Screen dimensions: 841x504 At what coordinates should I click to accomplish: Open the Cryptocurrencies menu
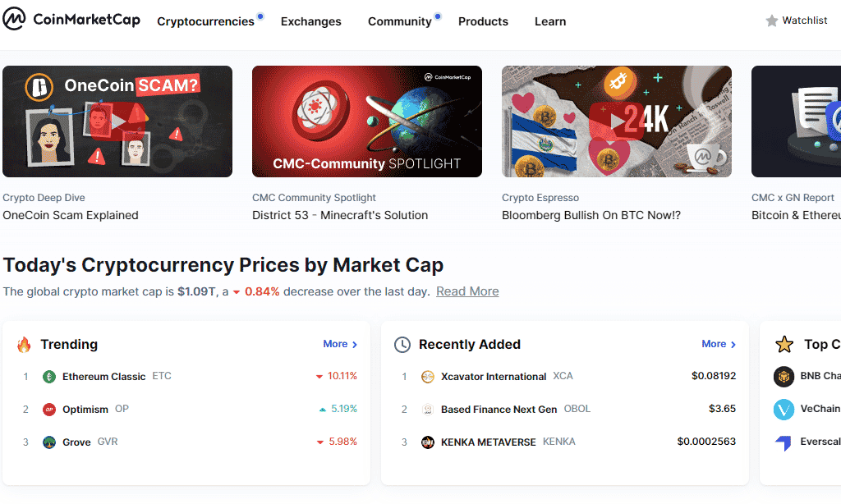[x=205, y=21]
